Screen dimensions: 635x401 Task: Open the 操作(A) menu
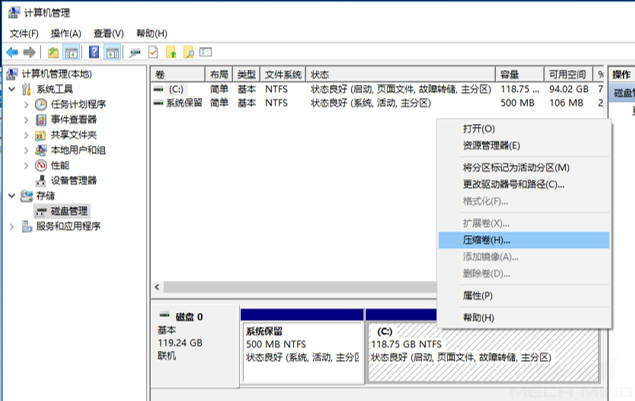tap(66, 33)
